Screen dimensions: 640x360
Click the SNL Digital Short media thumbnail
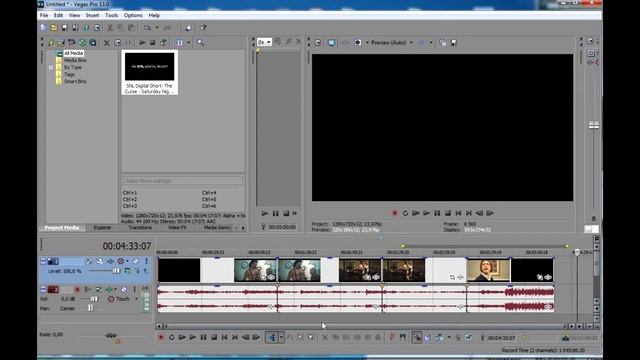click(x=149, y=67)
